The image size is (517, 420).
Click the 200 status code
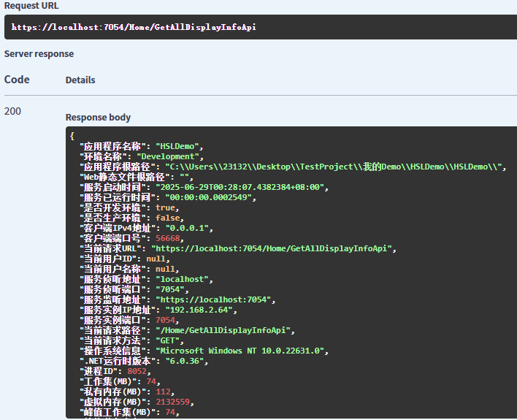(12, 111)
